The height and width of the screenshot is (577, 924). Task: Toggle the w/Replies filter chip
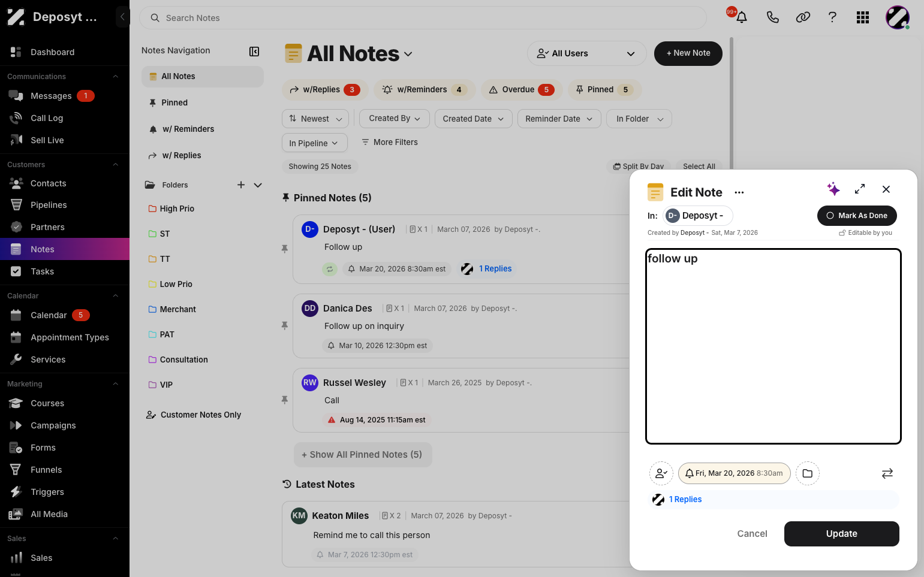324,90
